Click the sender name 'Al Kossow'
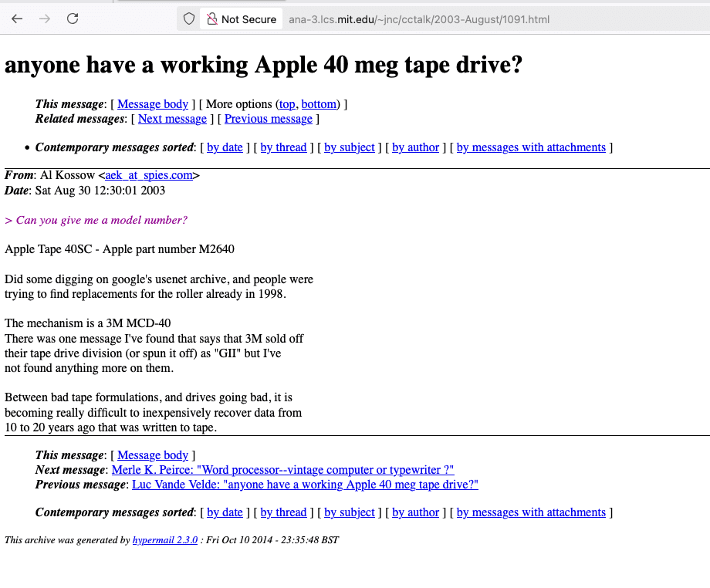710x588 pixels. (x=67, y=175)
